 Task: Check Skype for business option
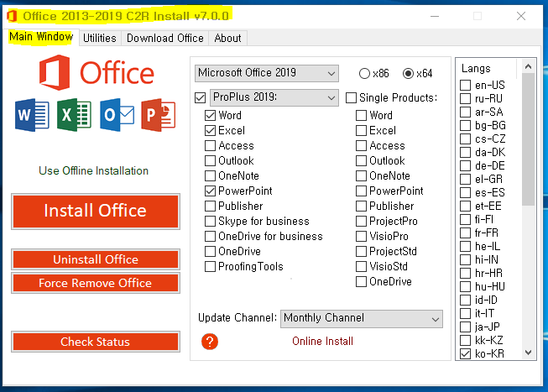(210, 221)
